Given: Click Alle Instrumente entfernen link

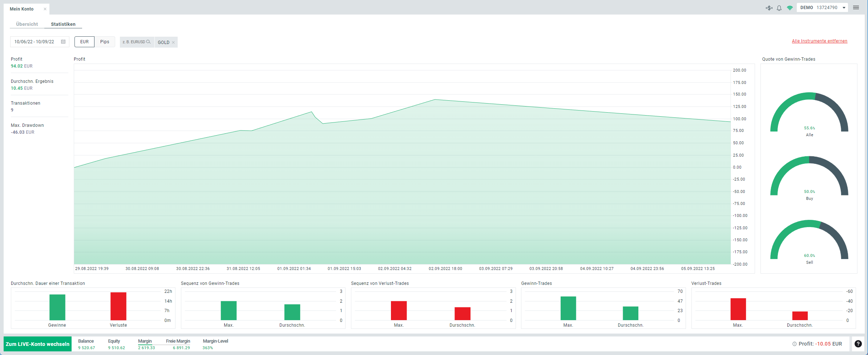Looking at the screenshot, I should point(819,41).
